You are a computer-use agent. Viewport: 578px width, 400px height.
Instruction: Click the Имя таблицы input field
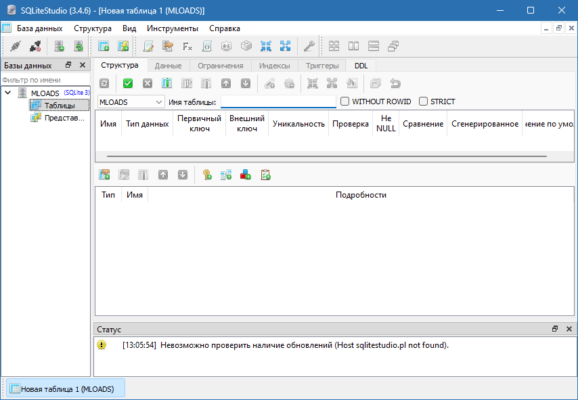tap(278, 102)
